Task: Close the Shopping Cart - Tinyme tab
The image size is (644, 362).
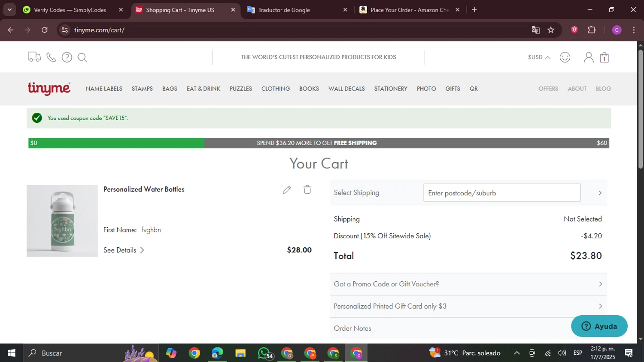Action: click(233, 10)
